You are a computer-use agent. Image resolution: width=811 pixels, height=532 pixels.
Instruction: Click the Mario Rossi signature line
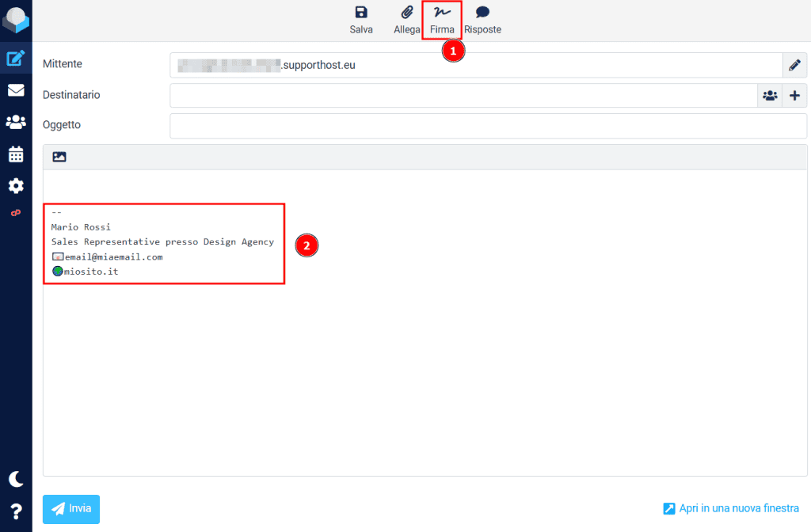click(81, 227)
